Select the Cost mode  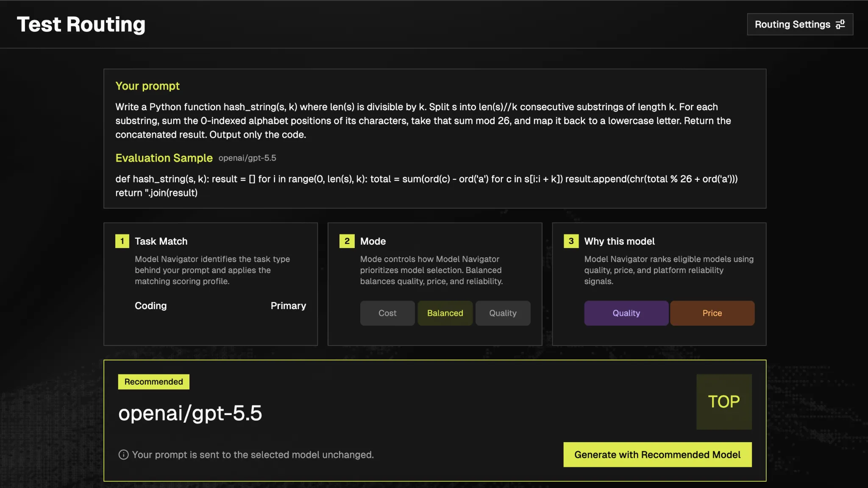coord(387,313)
